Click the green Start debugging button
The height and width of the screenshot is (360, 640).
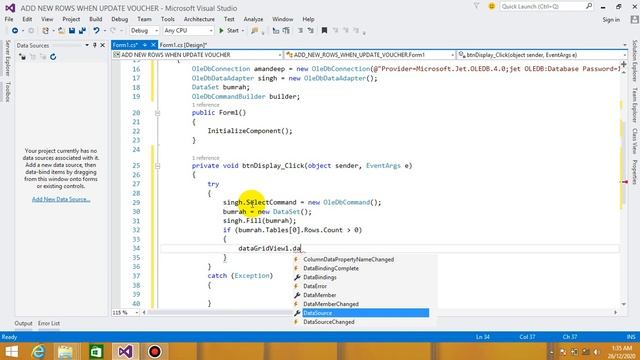(229, 31)
